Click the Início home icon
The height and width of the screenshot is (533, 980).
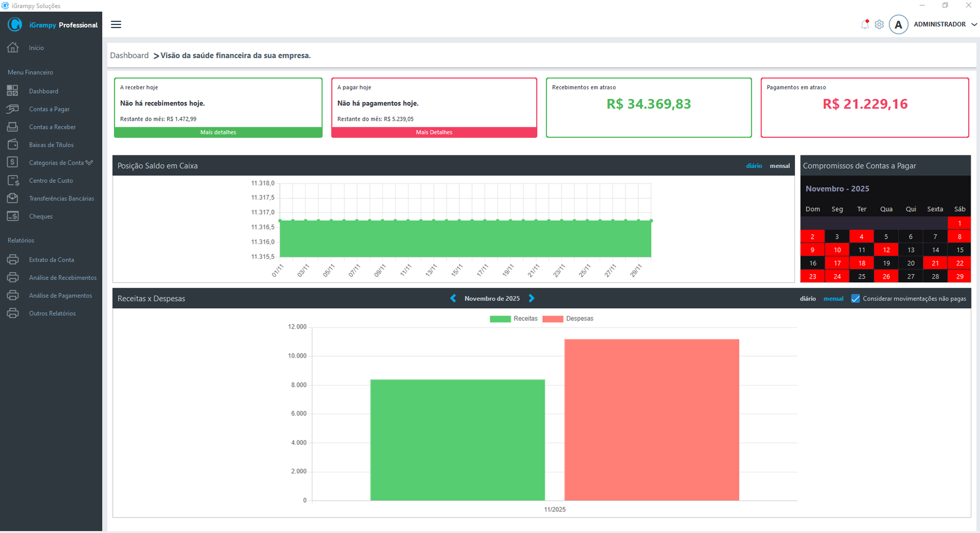(x=12, y=48)
